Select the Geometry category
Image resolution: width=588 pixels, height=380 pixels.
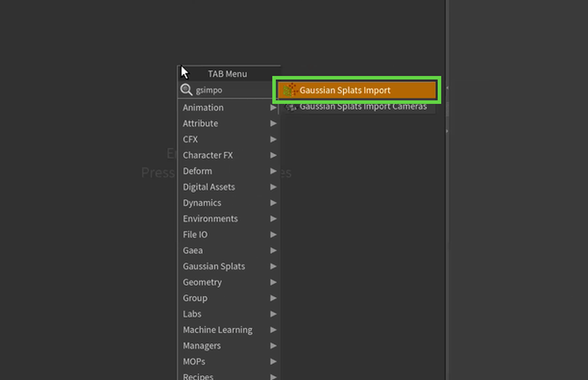(x=202, y=282)
